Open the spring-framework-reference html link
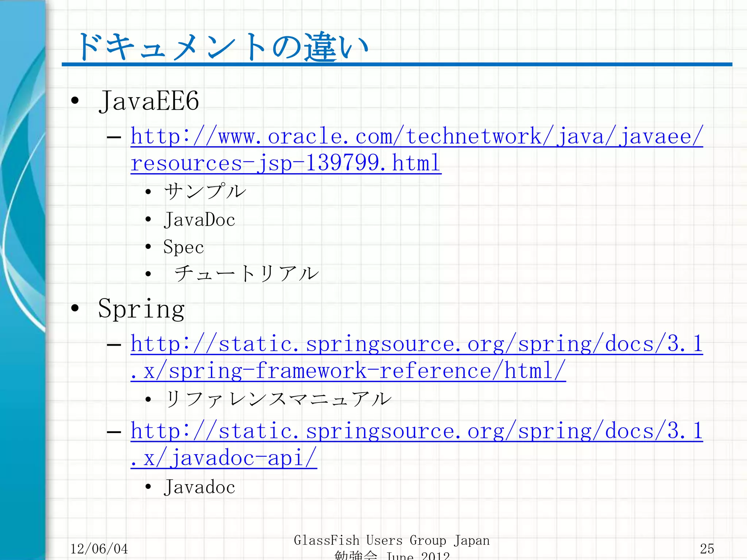 [417, 357]
